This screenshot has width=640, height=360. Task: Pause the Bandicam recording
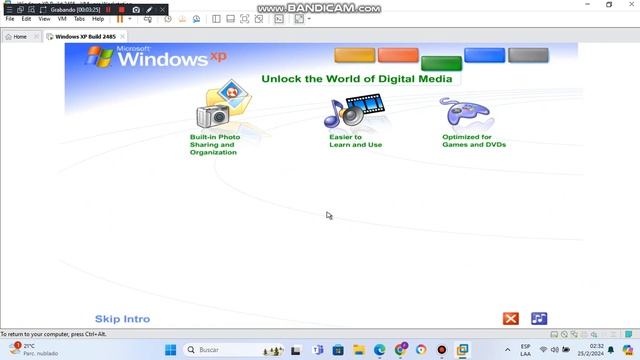click(109, 9)
